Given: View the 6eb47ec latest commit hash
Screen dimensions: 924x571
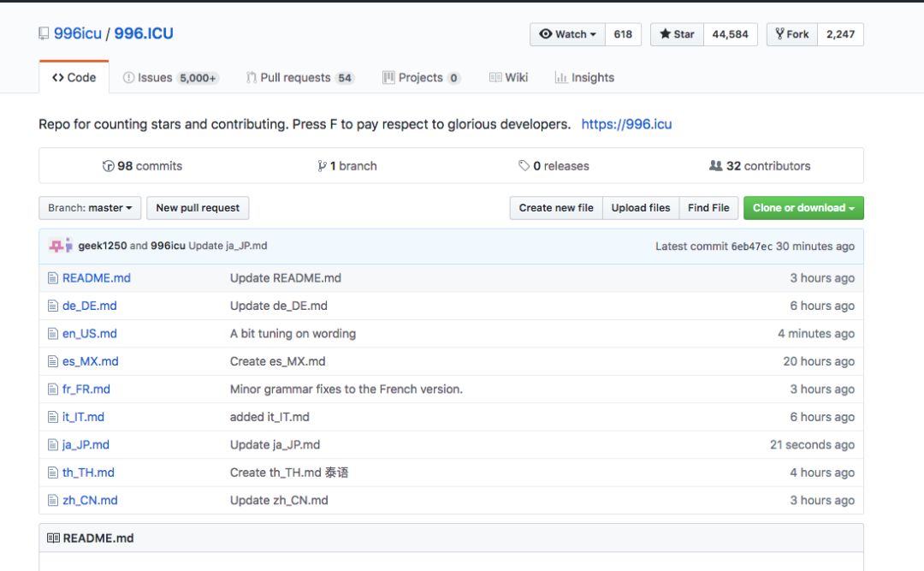Looking at the screenshot, I should [751, 247].
